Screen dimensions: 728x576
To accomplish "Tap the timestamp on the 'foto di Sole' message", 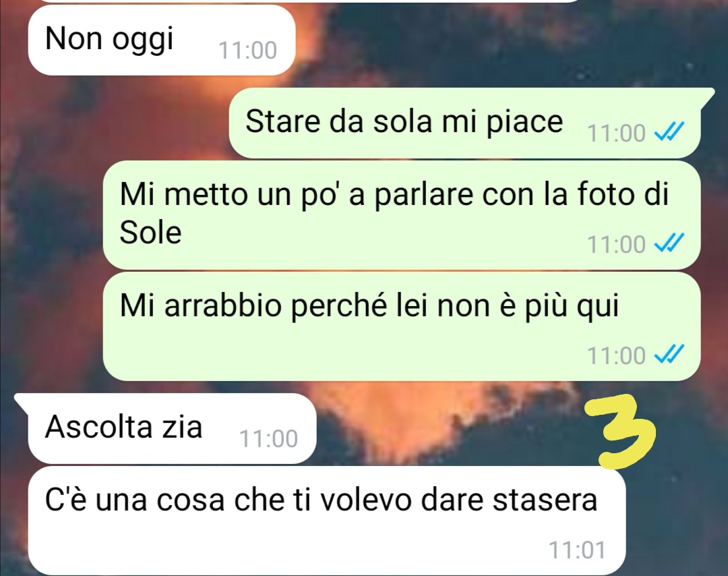I will (616, 244).
